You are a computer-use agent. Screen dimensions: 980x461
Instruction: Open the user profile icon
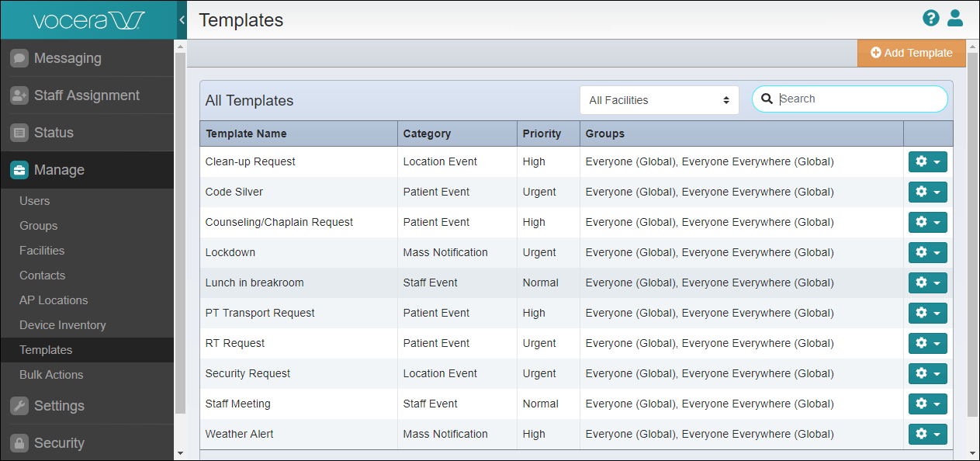coord(955,19)
